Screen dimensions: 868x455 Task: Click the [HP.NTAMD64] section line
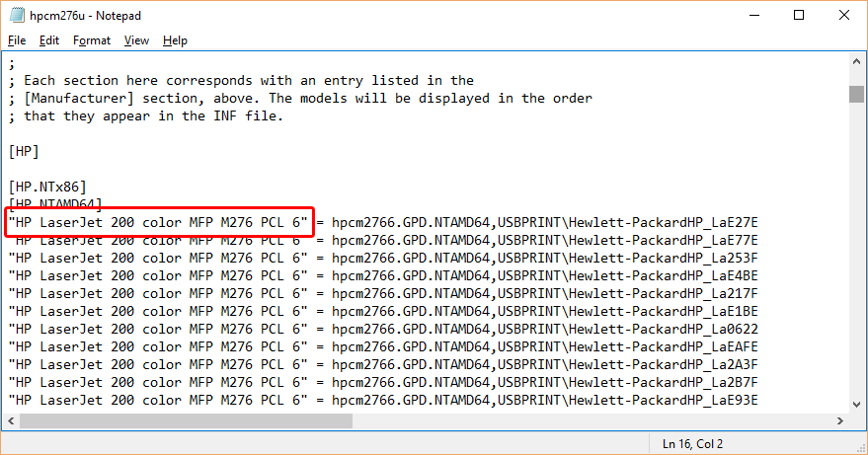click(55, 204)
